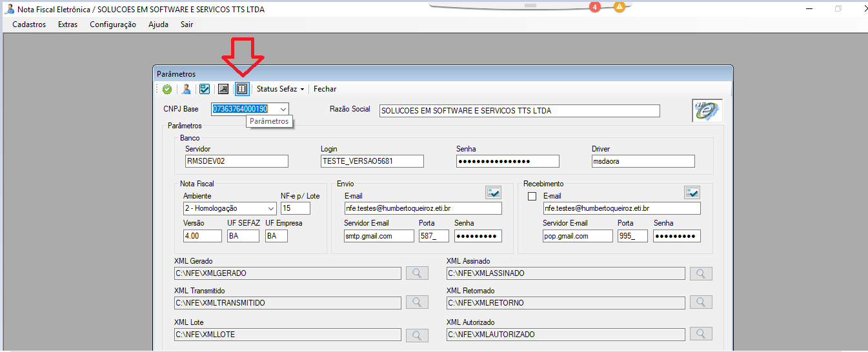The width and height of the screenshot is (868, 352).
Task: Click the Razão Social field
Action: pyautogui.click(x=520, y=111)
